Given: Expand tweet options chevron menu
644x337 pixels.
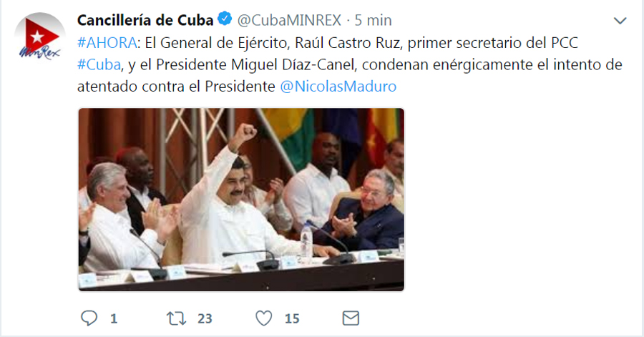Looking at the screenshot, I should click(x=620, y=21).
